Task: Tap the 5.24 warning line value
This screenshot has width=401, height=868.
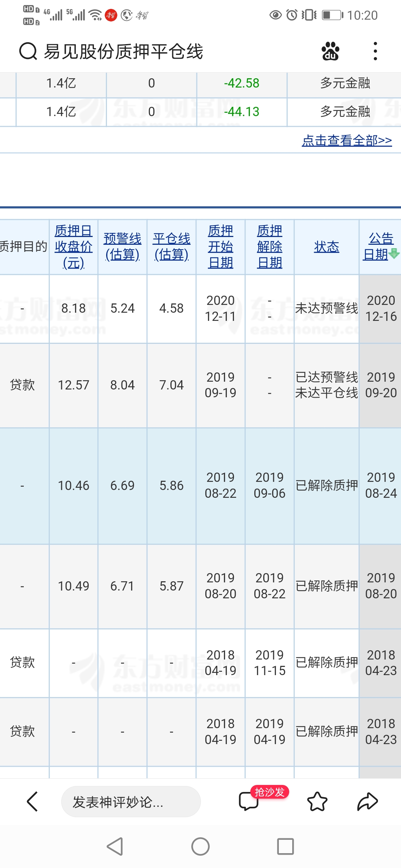Action: (123, 308)
